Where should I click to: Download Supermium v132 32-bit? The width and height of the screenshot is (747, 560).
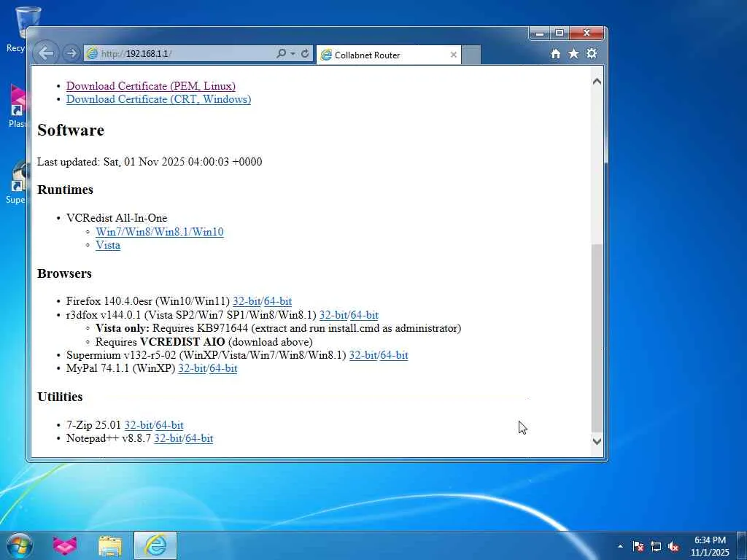pos(363,355)
